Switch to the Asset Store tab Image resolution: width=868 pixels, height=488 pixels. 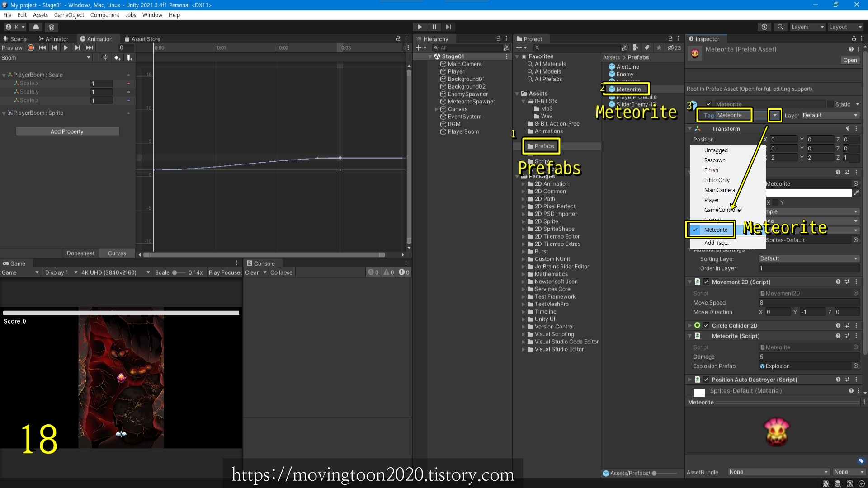142,39
